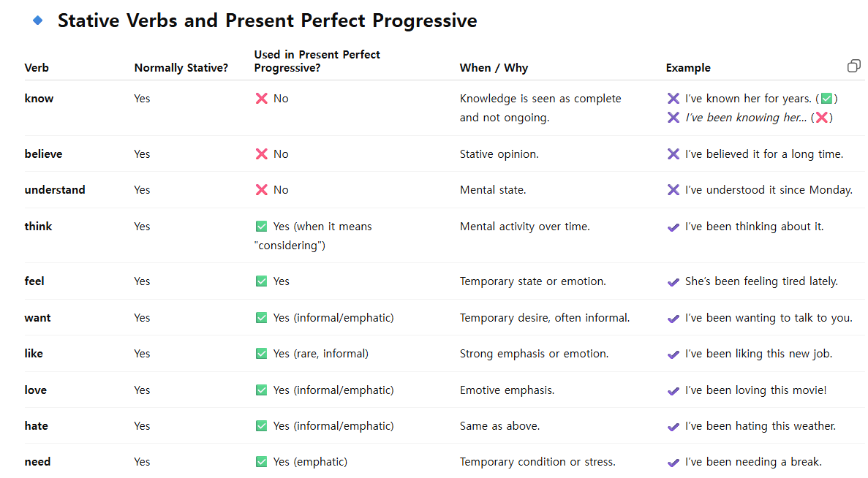Click the 'Normally Stative?' column header
The width and height of the screenshot is (868, 478).
click(181, 68)
